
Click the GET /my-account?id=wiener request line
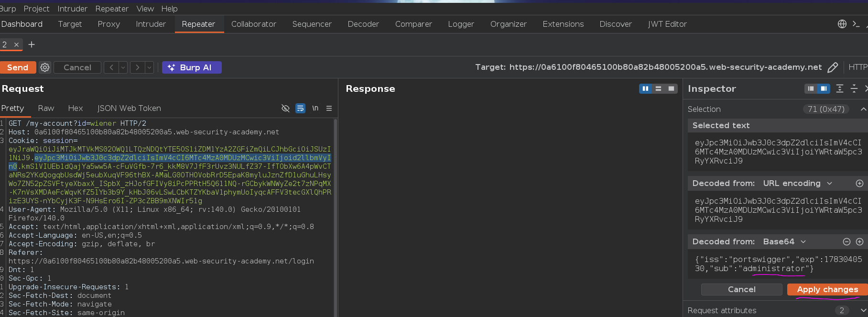click(x=77, y=123)
